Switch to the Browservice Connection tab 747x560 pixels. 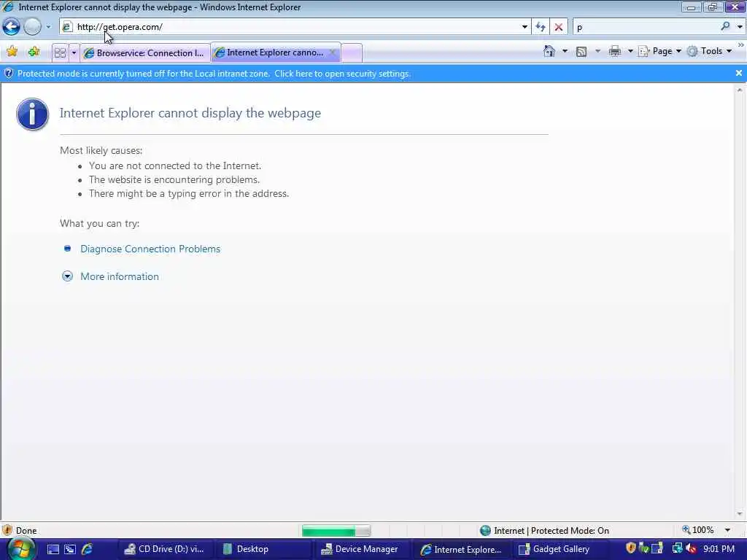[145, 52]
